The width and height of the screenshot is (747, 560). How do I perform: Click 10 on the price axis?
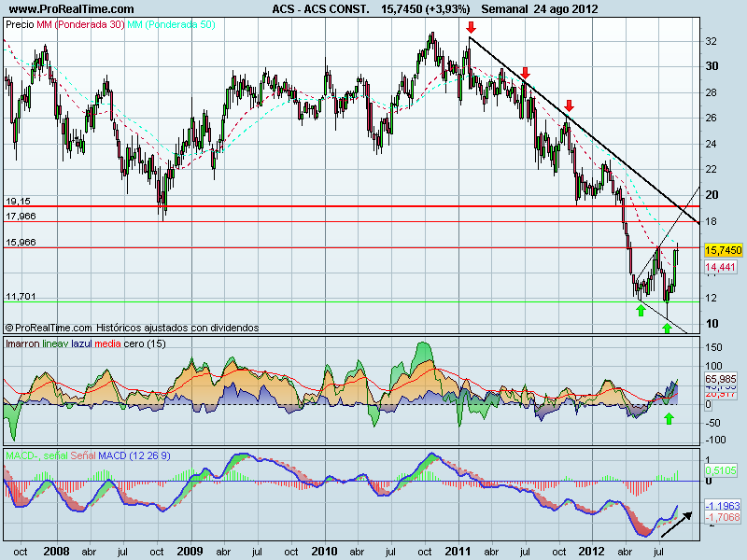tap(712, 324)
